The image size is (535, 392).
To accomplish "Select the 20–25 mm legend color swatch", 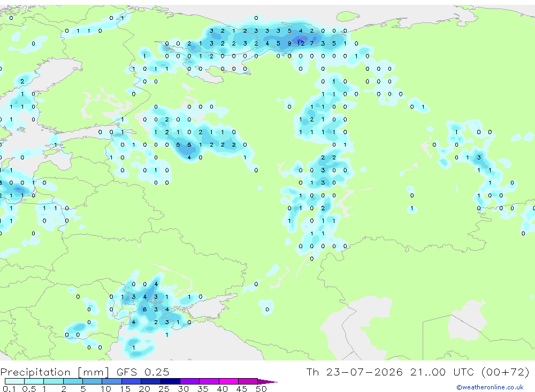I will click(151, 381).
